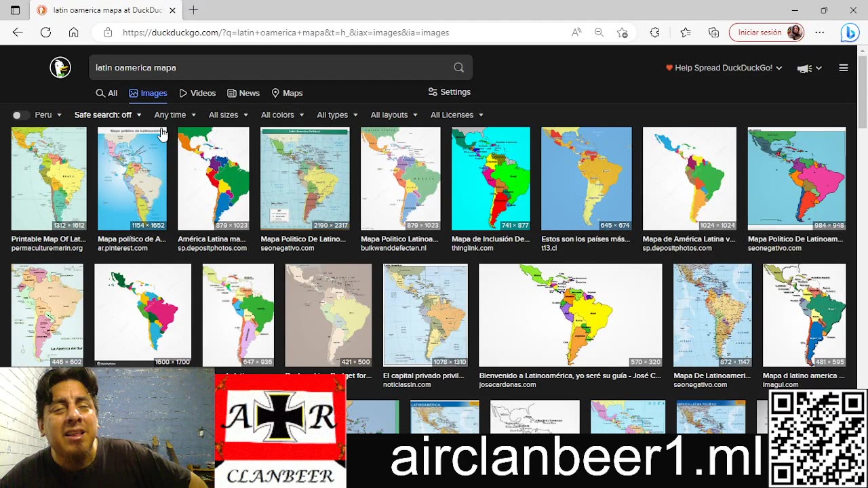The height and width of the screenshot is (488, 868).
Task: Open the browser home page
Action: (74, 33)
